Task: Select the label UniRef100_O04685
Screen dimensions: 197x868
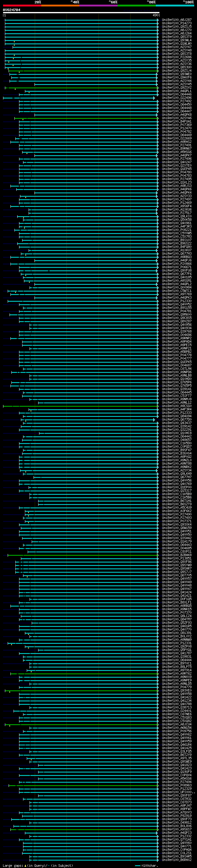Action: 177,548
